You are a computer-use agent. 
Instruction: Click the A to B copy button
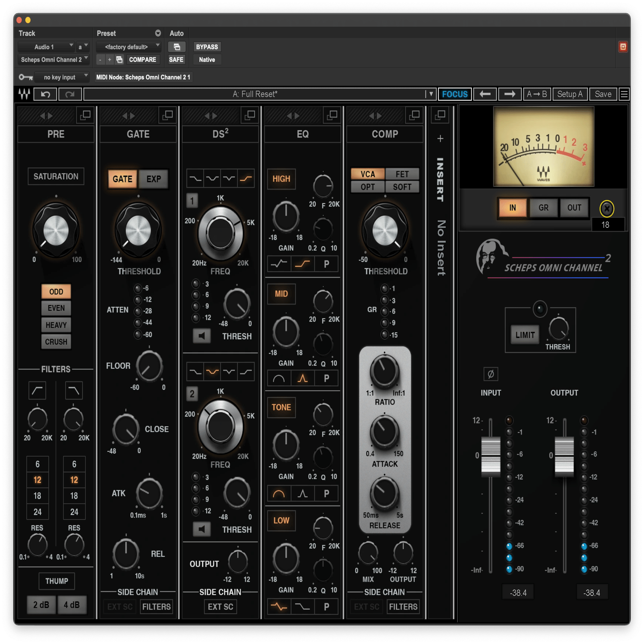tap(537, 94)
